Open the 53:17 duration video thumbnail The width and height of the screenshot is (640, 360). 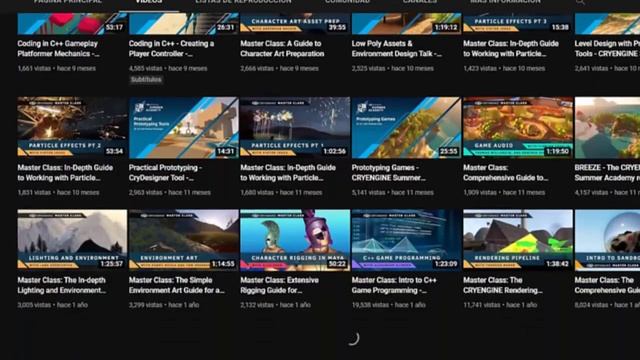pyautogui.click(x=72, y=23)
